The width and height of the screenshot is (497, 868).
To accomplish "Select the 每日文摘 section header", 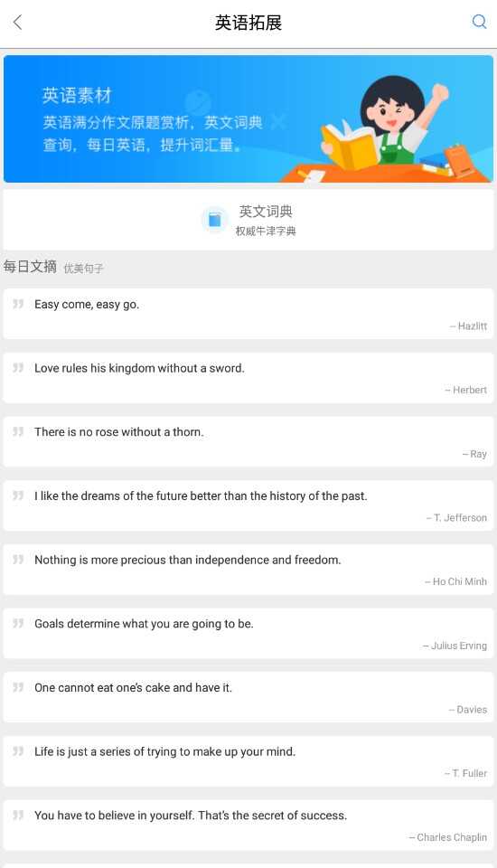I will (30, 266).
